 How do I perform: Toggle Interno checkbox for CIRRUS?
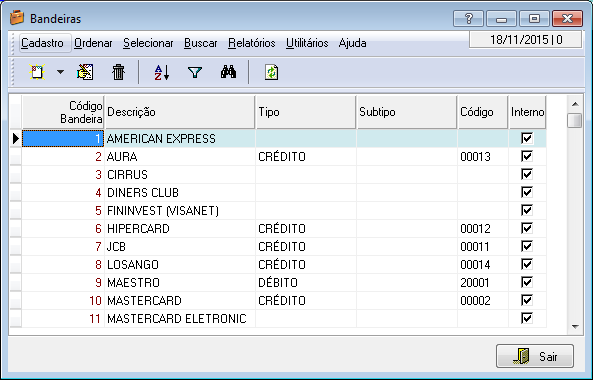[x=527, y=174]
